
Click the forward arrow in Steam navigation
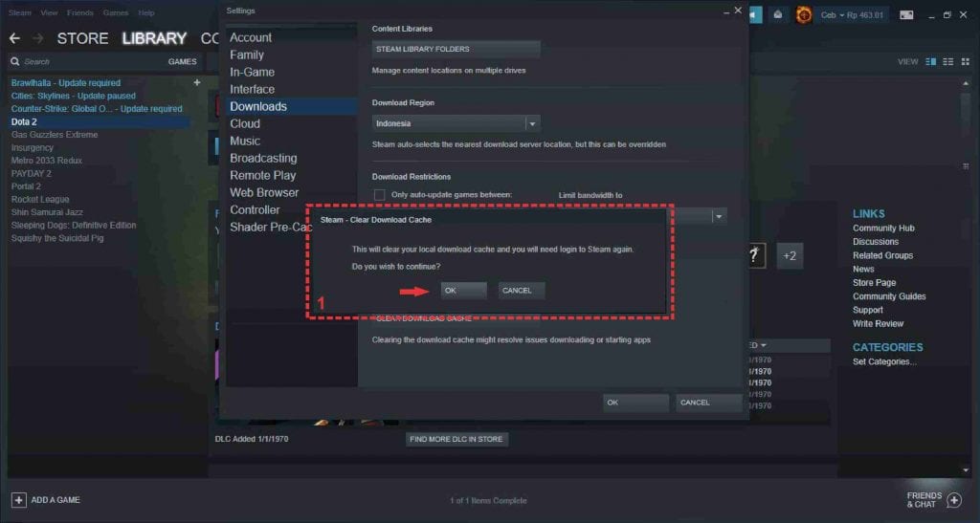pyautogui.click(x=37, y=38)
